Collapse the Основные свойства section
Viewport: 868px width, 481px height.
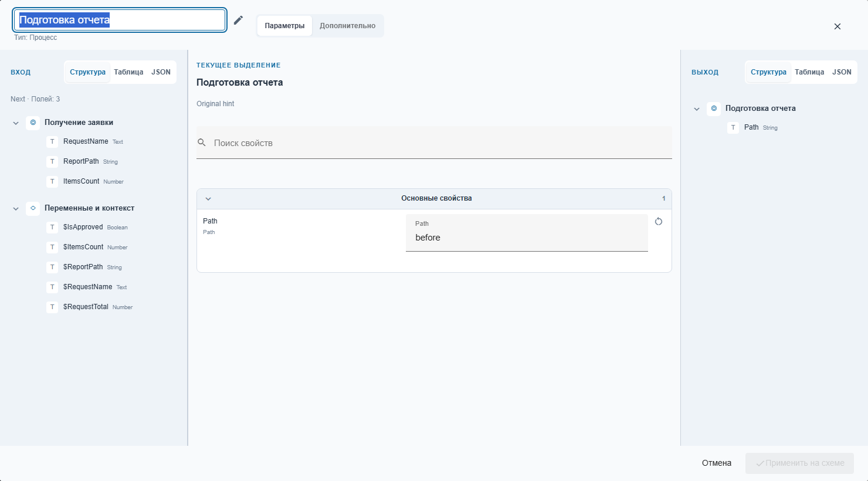click(x=208, y=199)
